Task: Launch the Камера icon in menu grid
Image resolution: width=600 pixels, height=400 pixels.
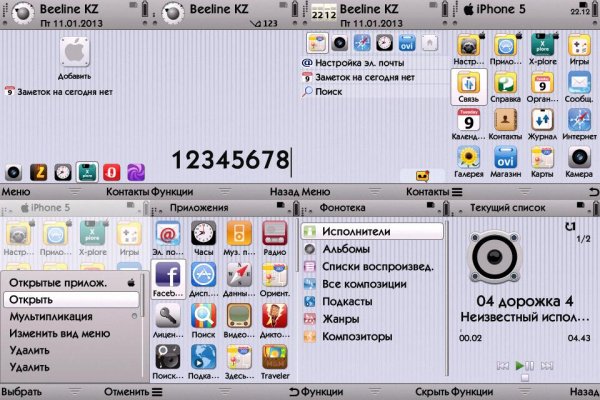Action: pos(579,158)
